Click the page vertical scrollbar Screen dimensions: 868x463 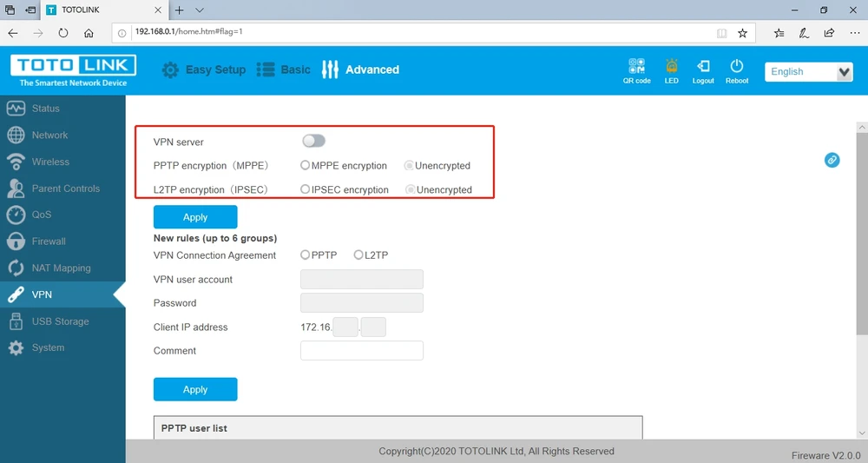[861, 235]
